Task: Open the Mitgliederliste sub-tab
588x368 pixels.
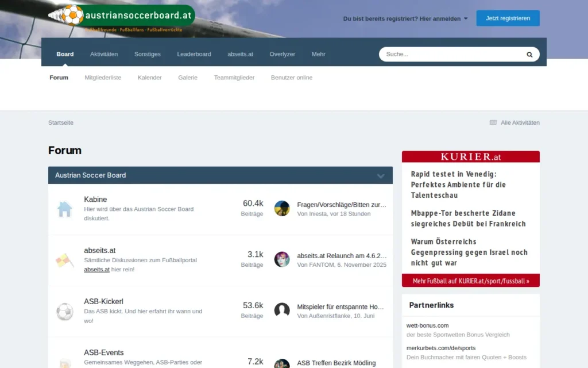Action: (x=103, y=78)
